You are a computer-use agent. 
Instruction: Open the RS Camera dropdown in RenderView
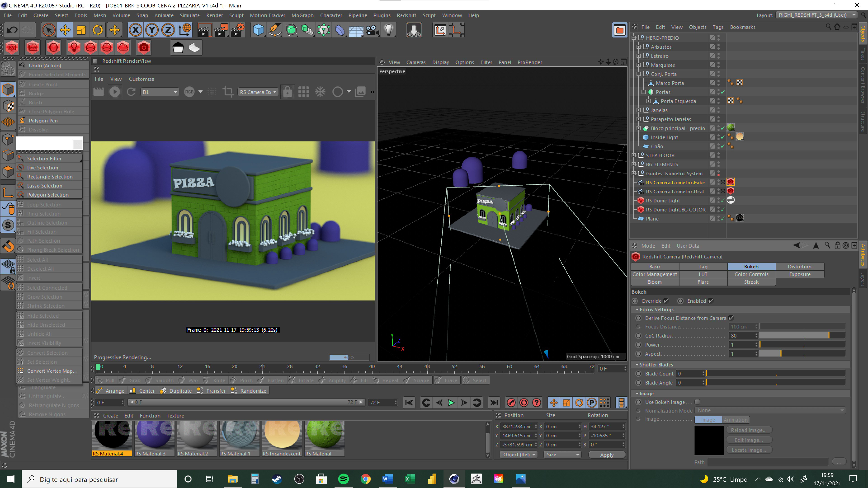(258, 92)
